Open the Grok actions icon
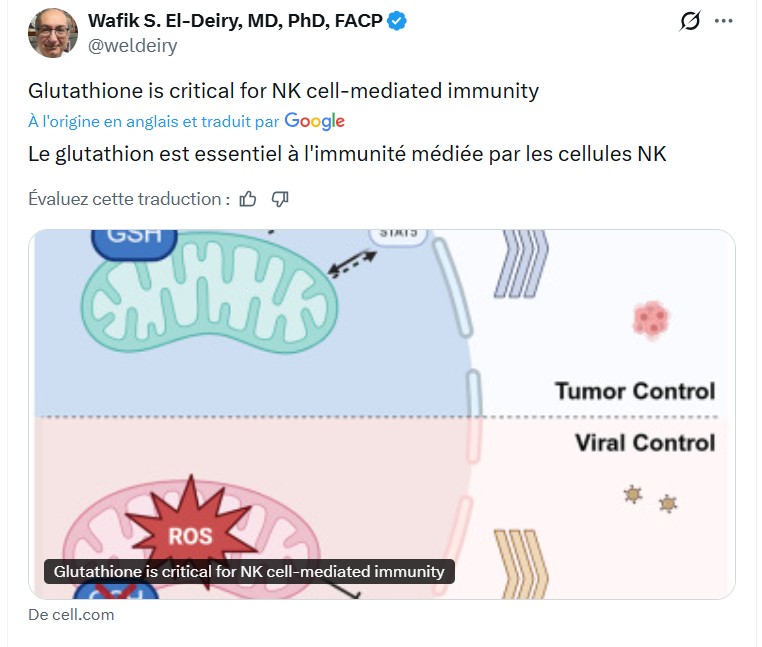Viewport: 762px width, 647px height. click(689, 21)
